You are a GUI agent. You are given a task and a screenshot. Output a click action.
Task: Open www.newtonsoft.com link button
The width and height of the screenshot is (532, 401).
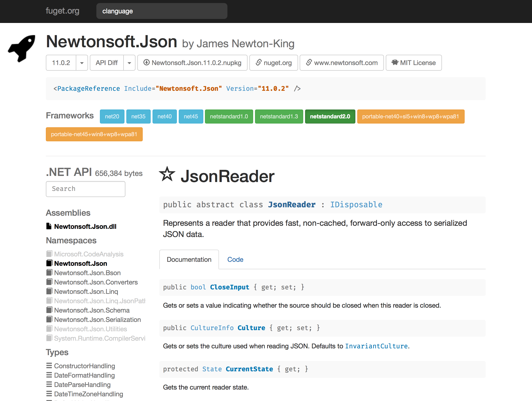342,63
